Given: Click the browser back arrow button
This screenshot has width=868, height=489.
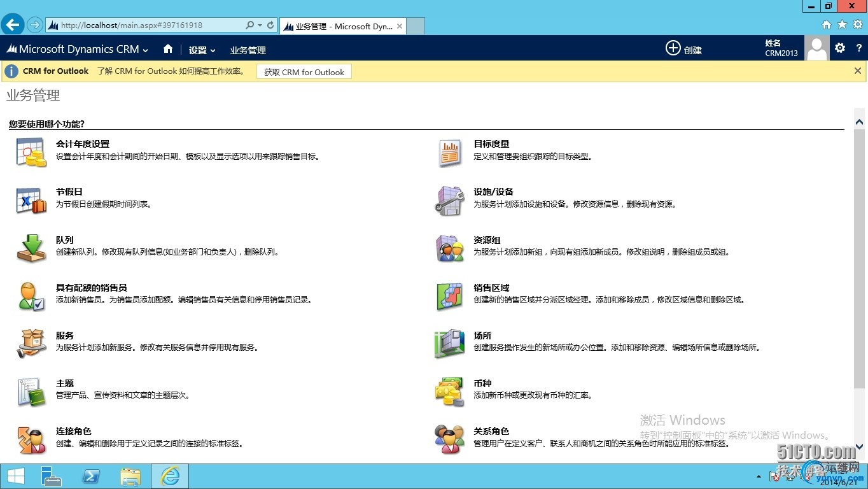Looking at the screenshot, I should [13, 25].
